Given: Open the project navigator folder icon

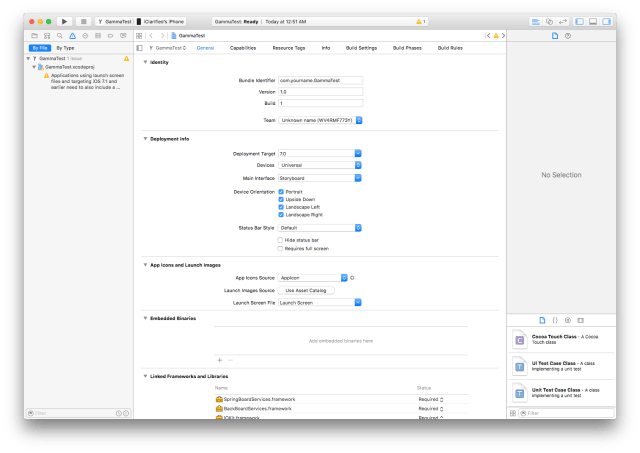Looking at the screenshot, I should tap(34, 35).
